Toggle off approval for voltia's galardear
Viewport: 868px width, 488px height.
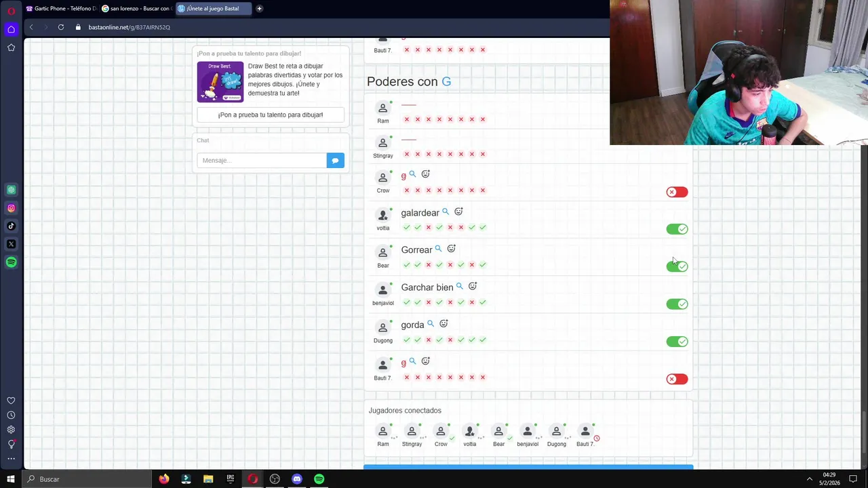coord(677,229)
